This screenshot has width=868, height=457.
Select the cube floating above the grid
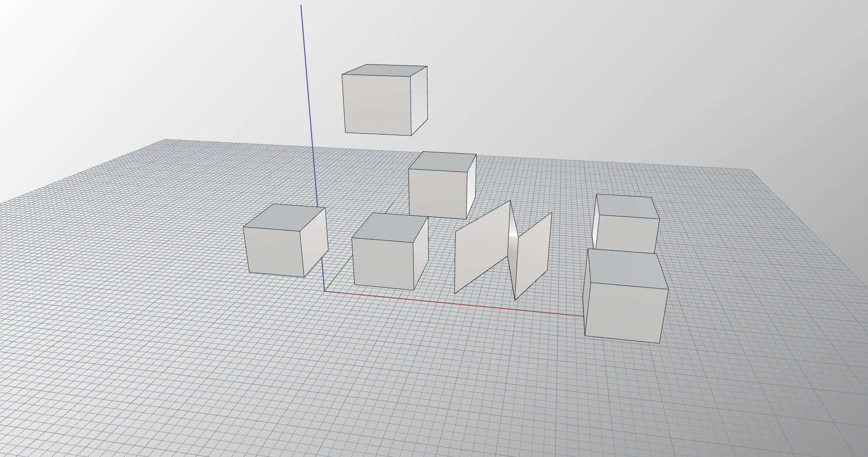point(385,100)
